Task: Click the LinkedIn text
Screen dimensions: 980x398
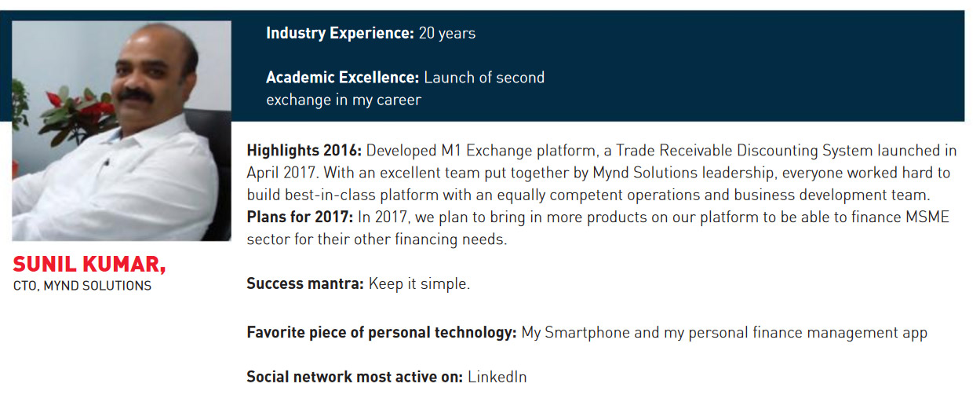Action: pos(497,377)
